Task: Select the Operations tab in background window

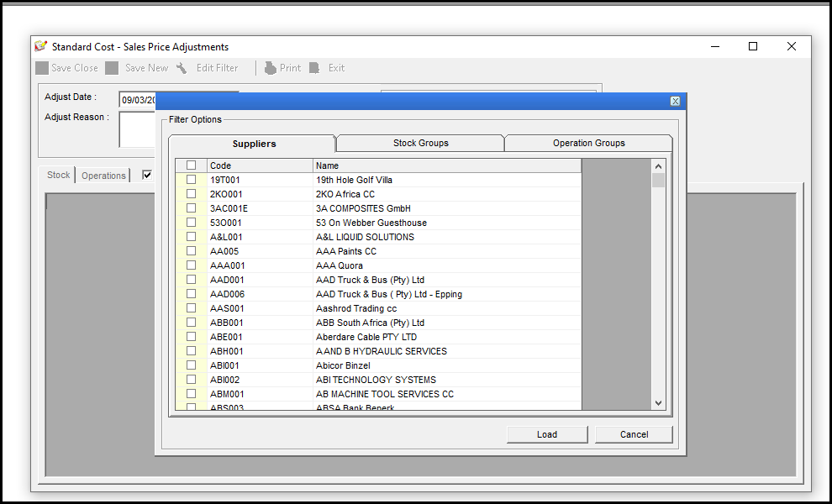Action: coord(103,176)
